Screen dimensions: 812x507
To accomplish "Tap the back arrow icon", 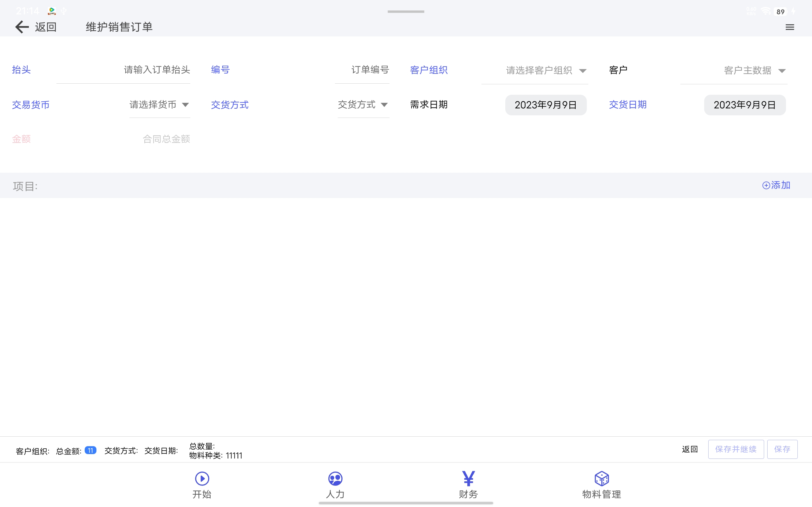I will tap(22, 27).
